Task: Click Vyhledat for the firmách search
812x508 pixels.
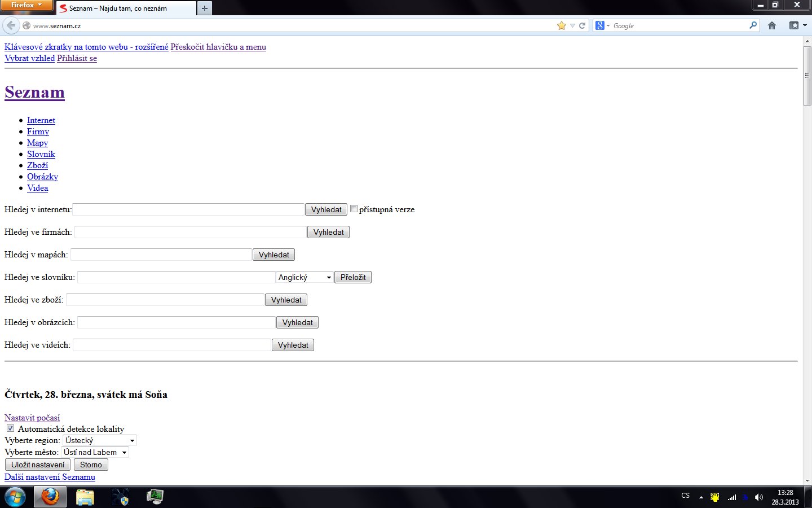Action: click(x=328, y=232)
